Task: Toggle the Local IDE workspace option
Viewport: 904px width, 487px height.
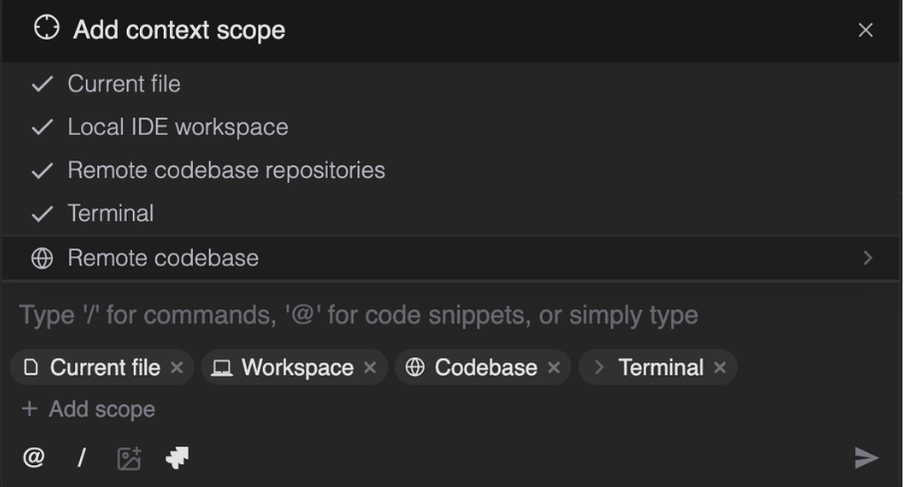Action: [x=177, y=127]
